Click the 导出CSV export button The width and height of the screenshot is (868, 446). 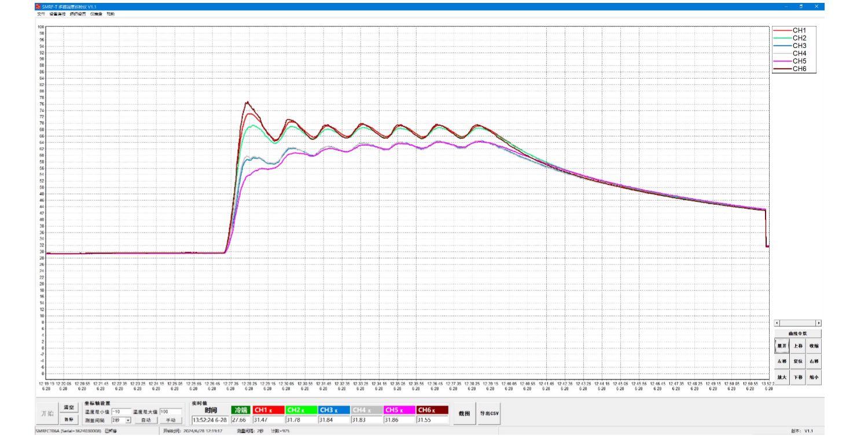click(489, 414)
